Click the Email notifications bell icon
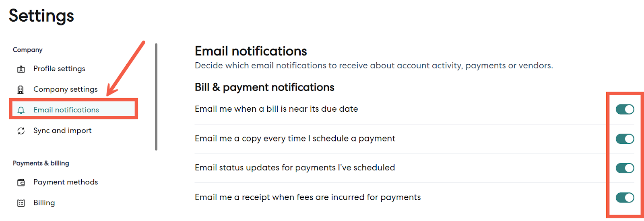The image size is (644, 221). point(21,110)
